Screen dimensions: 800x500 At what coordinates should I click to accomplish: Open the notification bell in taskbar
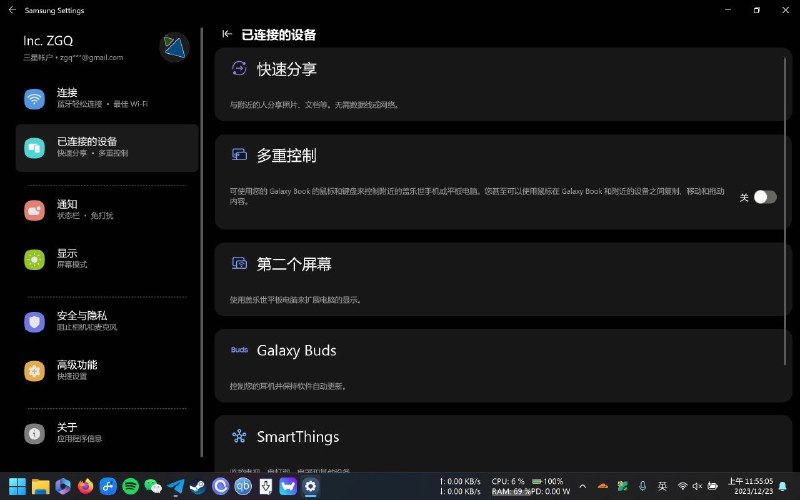[x=783, y=486]
